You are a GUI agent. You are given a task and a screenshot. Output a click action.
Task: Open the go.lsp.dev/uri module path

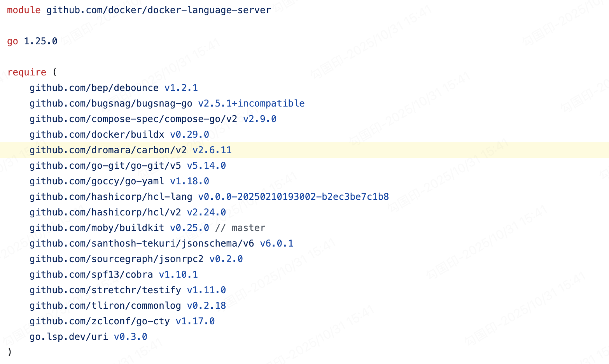[69, 337]
